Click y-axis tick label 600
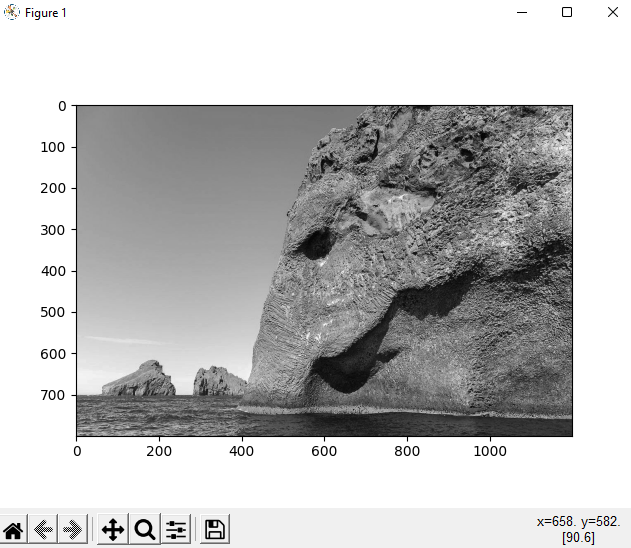 pos(53,354)
